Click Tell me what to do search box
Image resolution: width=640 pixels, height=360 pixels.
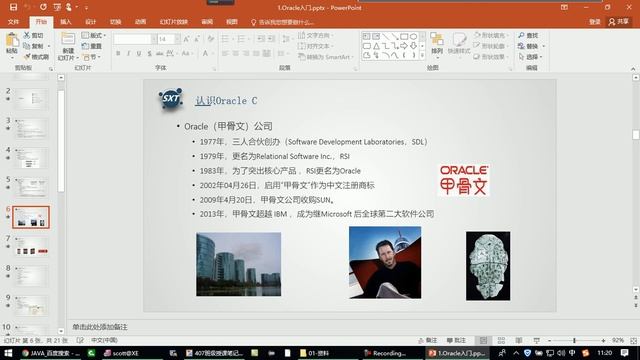coord(282,22)
